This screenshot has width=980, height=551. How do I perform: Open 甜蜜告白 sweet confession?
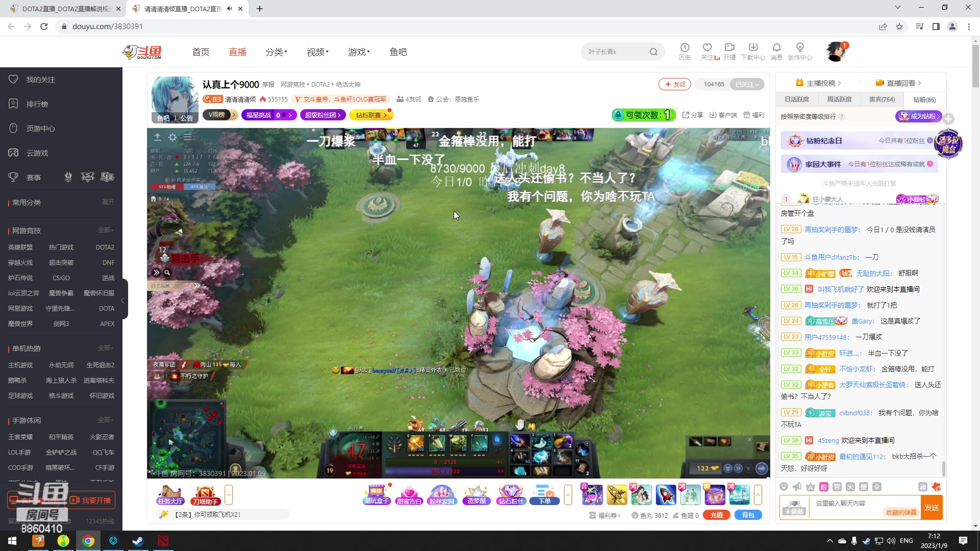tap(409, 495)
